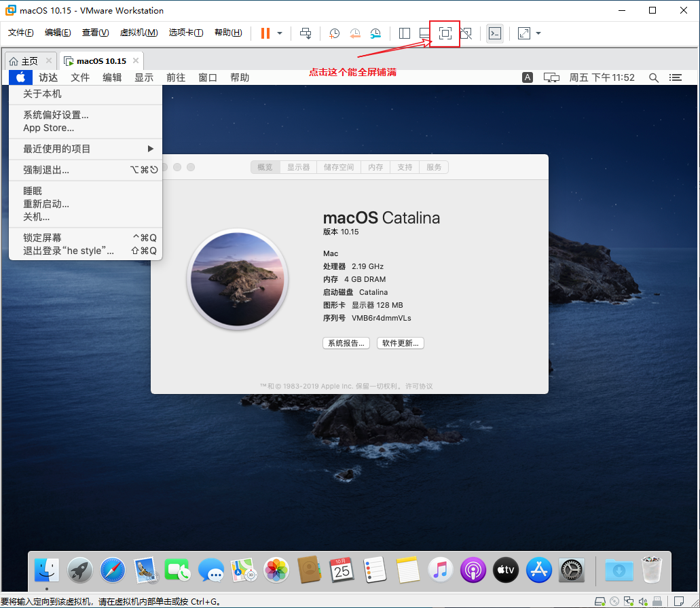
Task: Pause the virtual machine with the orange pause button
Action: [x=265, y=33]
